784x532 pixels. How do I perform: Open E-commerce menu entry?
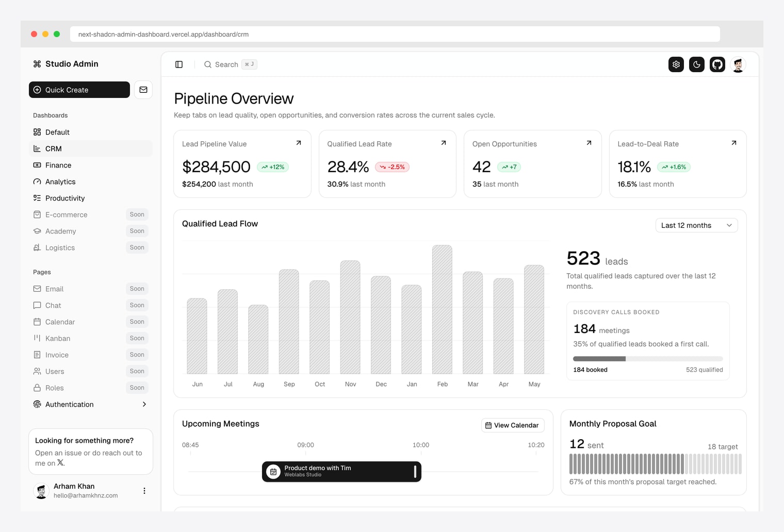tap(91, 214)
